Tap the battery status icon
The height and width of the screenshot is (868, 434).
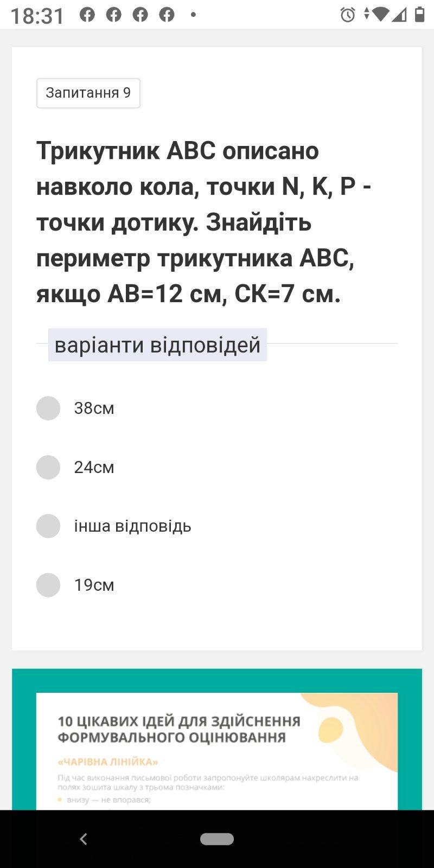click(419, 15)
